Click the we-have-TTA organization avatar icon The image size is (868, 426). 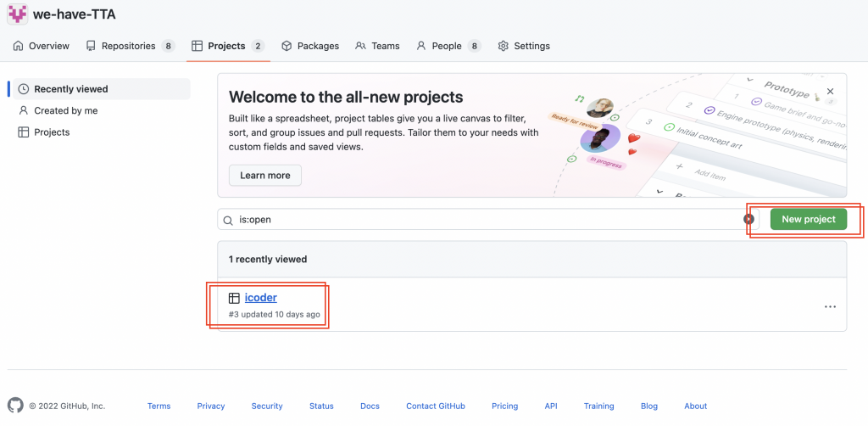point(16,13)
